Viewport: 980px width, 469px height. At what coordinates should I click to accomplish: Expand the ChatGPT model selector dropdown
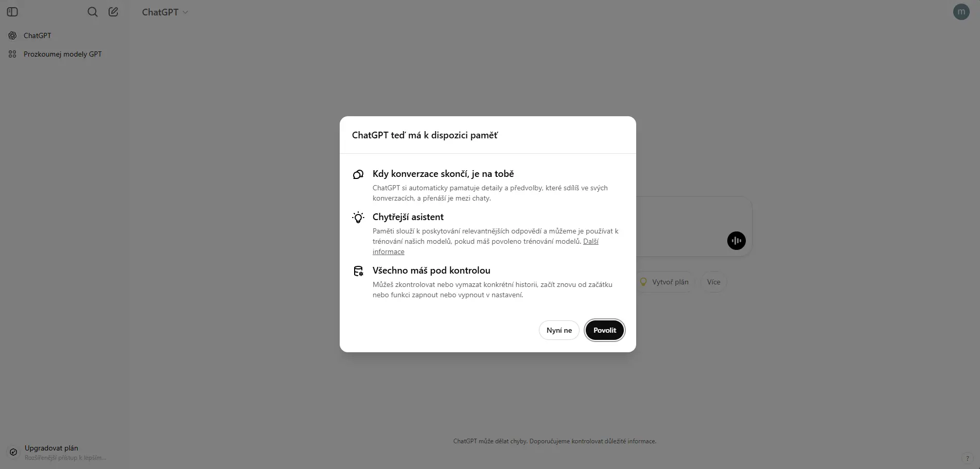165,12
